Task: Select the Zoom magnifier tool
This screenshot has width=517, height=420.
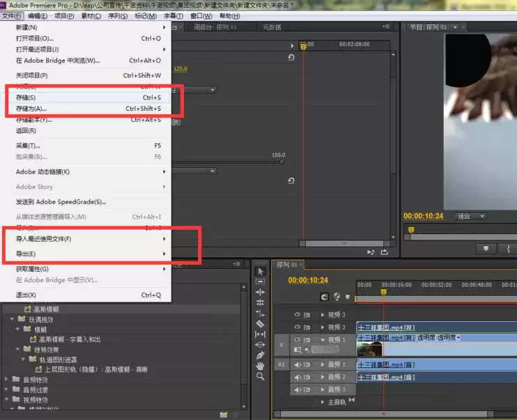Action: point(260,377)
